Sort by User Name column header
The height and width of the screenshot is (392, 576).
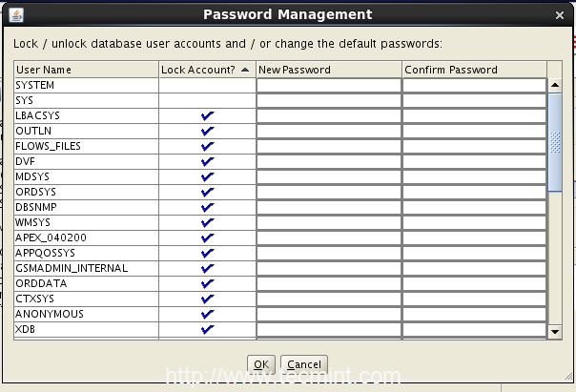pos(86,70)
